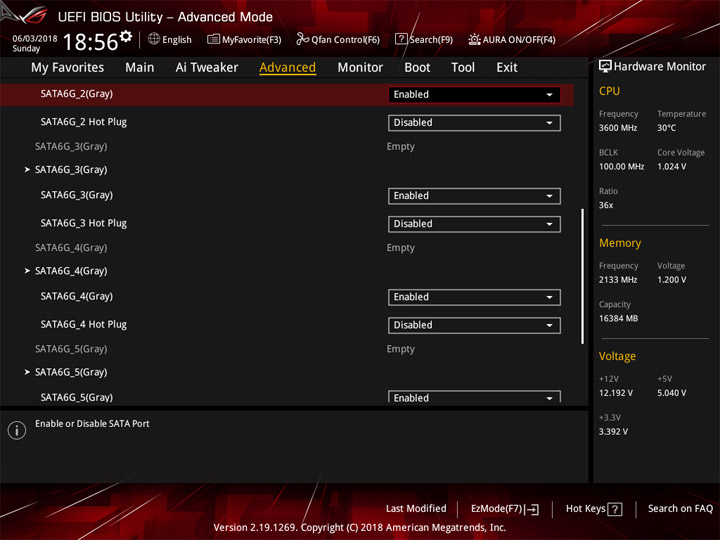
Task: Expand the SATA6G_4(Gray) submenu arrow
Action: [x=27, y=271]
